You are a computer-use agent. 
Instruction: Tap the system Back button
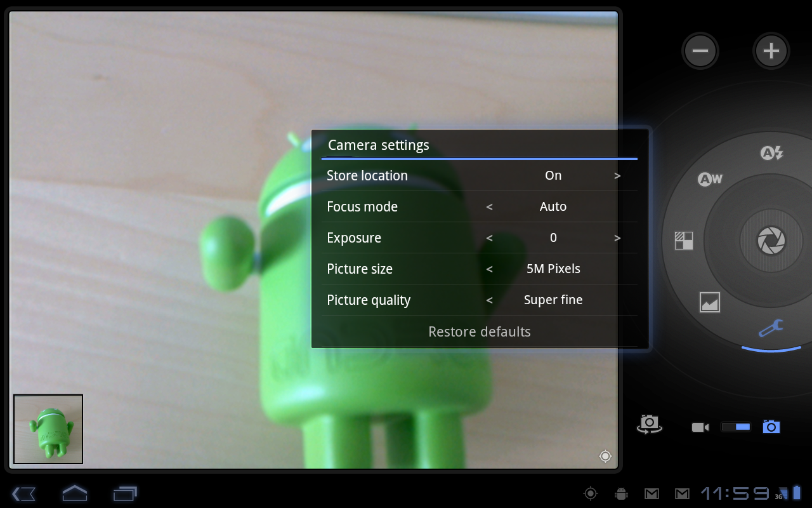click(23, 493)
